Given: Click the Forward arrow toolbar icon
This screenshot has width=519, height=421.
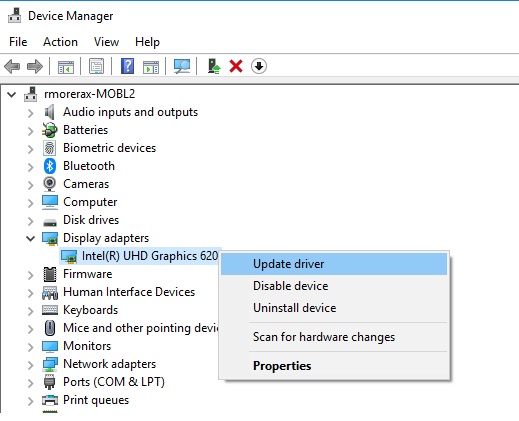Looking at the screenshot, I should pos(35,66).
